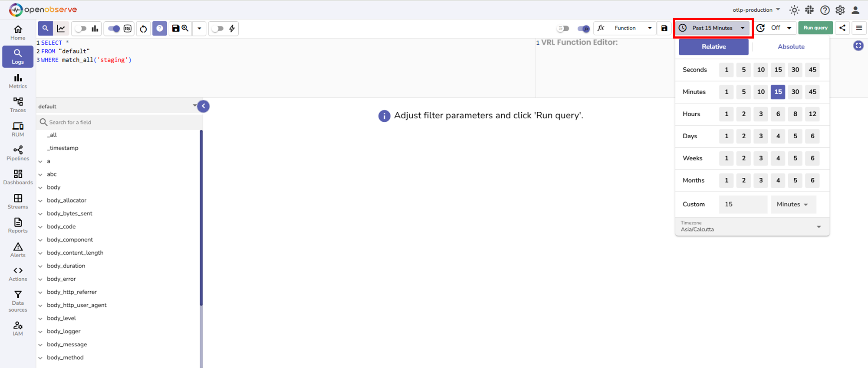This screenshot has height=368, width=868.
Task: Click the Search for a field input
Action: [122, 122]
